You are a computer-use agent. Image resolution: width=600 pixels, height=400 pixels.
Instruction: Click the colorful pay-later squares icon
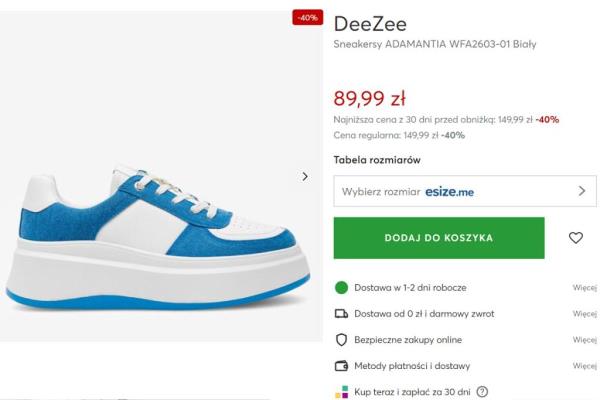click(x=341, y=392)
